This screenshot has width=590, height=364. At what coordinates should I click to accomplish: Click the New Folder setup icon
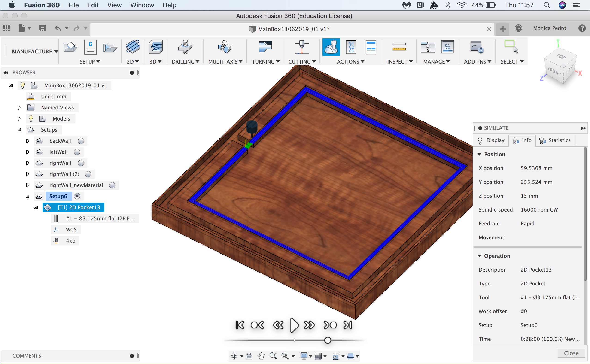110,48
